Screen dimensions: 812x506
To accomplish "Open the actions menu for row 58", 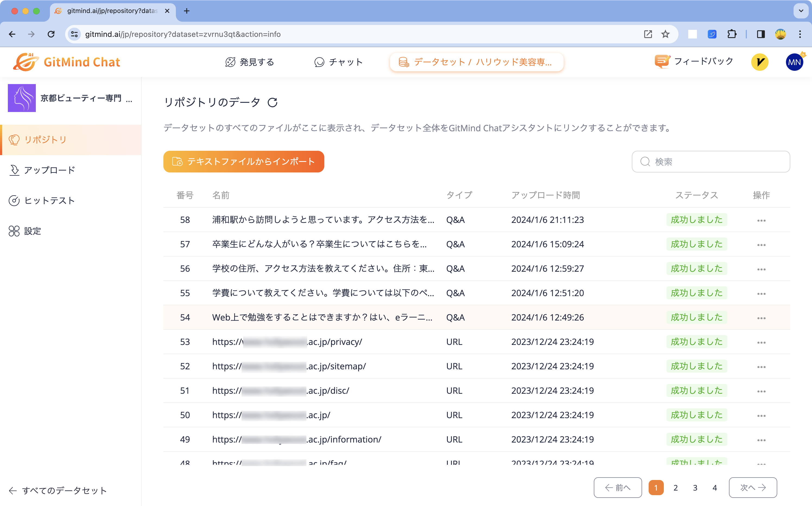I will pos(761,220).
